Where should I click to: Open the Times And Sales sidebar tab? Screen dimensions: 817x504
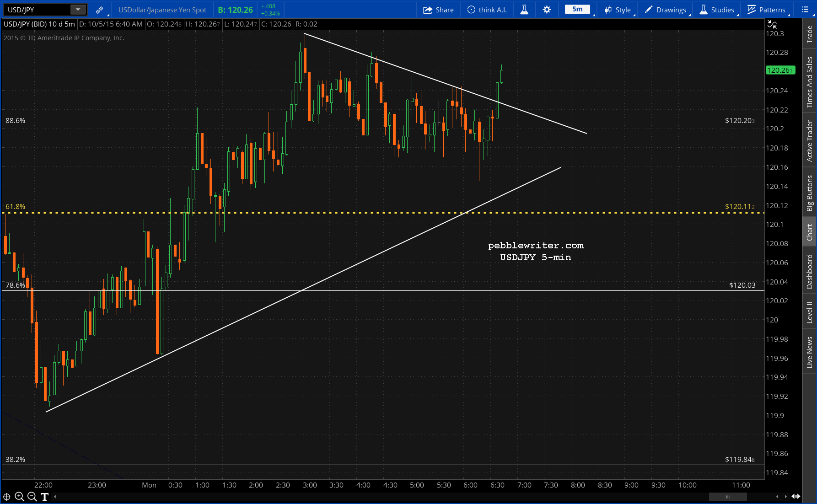point(810,82)
